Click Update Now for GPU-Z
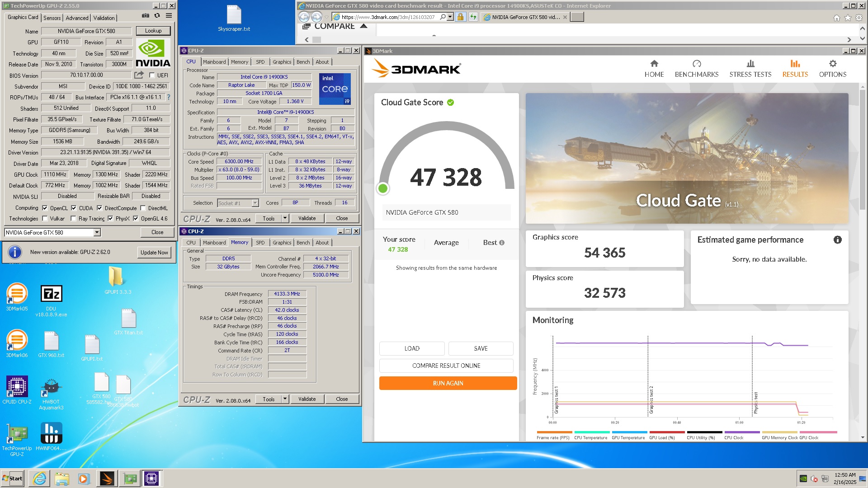 154,253
